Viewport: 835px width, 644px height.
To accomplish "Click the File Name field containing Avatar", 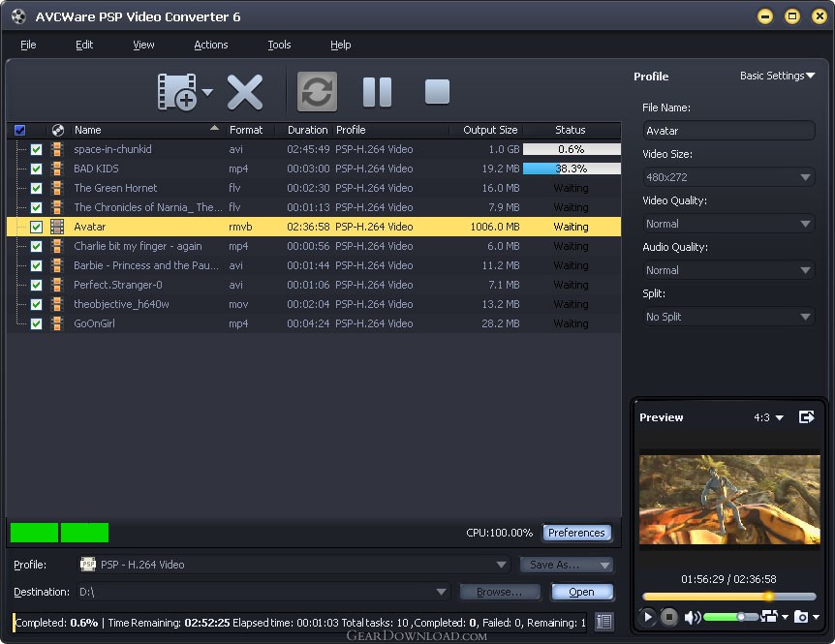I will [728, 131].
